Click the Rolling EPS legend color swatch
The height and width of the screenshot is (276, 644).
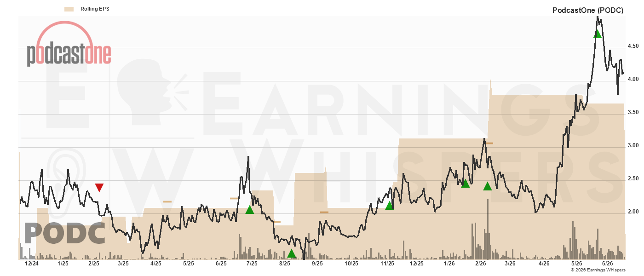(x=69, y=9)
